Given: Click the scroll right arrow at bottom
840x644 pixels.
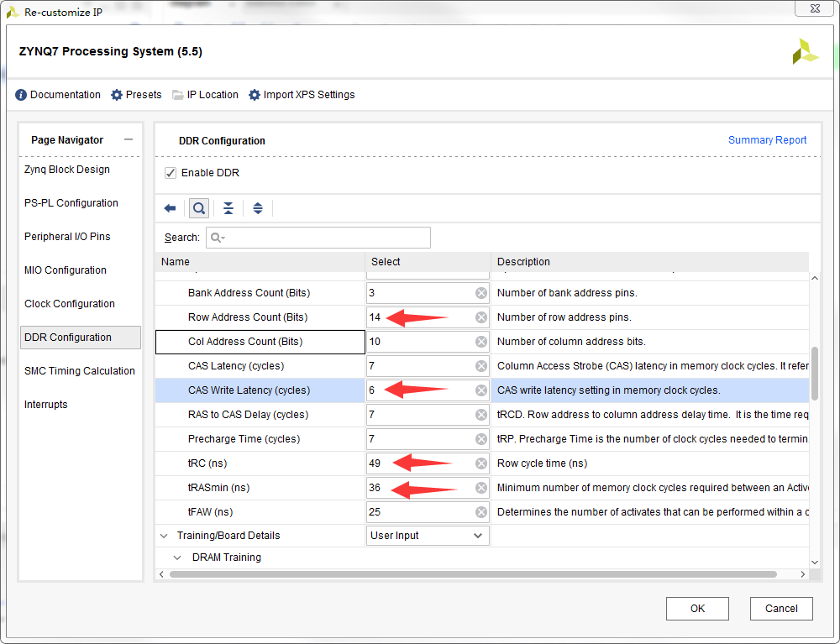Looking at the screenshot, I should (x=802, y=574).
